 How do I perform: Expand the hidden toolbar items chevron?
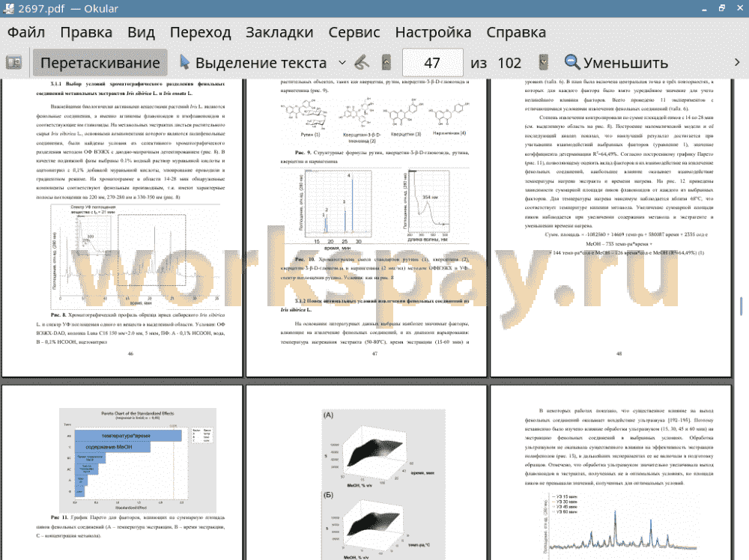coord(737,63)
